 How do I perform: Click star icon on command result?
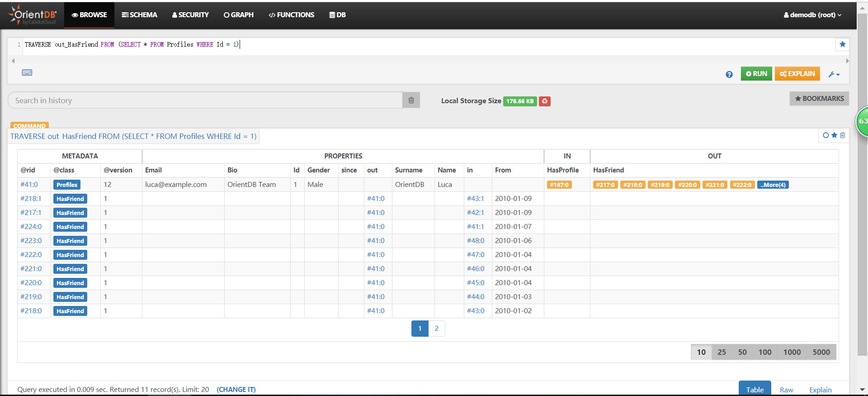834,135
